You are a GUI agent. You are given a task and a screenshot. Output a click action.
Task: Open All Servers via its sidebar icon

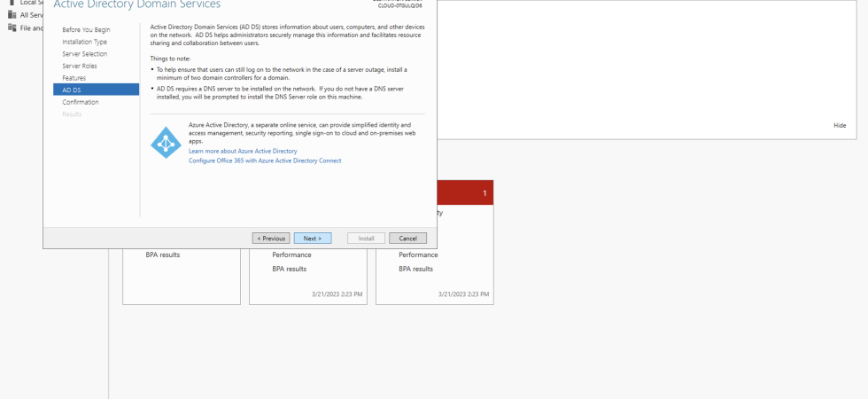coord(12,15)
